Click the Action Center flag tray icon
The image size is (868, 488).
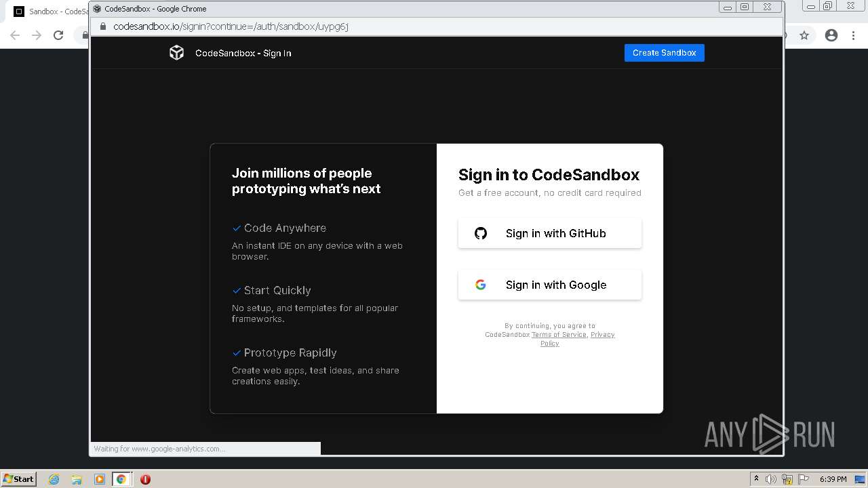tap(804, 479)
